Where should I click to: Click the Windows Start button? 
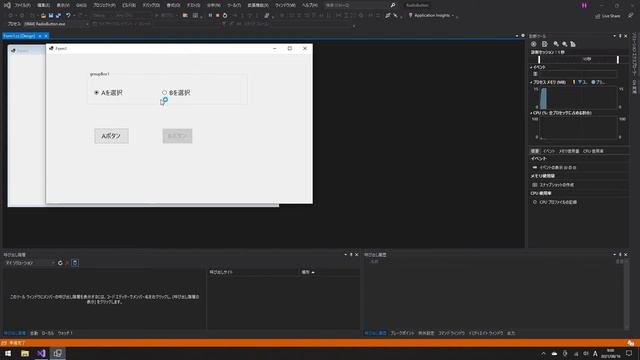click(x=8, y=353)
